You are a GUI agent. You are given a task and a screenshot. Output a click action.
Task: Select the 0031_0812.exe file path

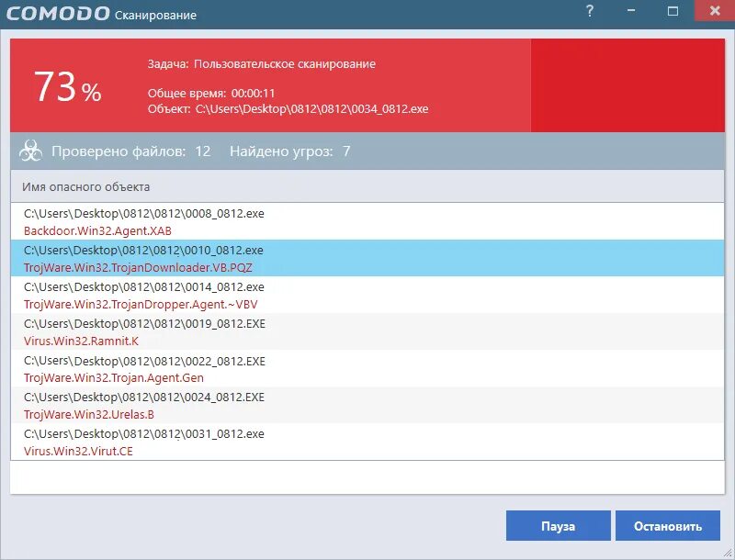coord(144,433)
